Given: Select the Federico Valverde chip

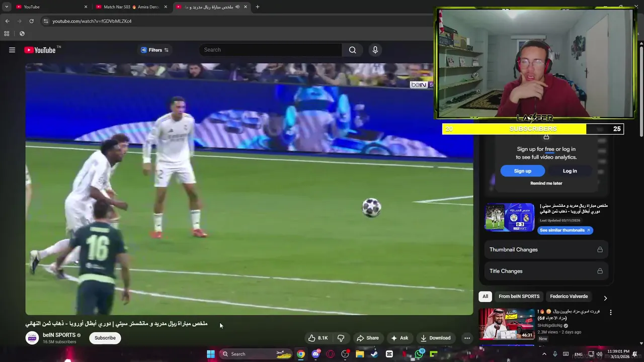Looking at the screenshot, I should point(569,297).
